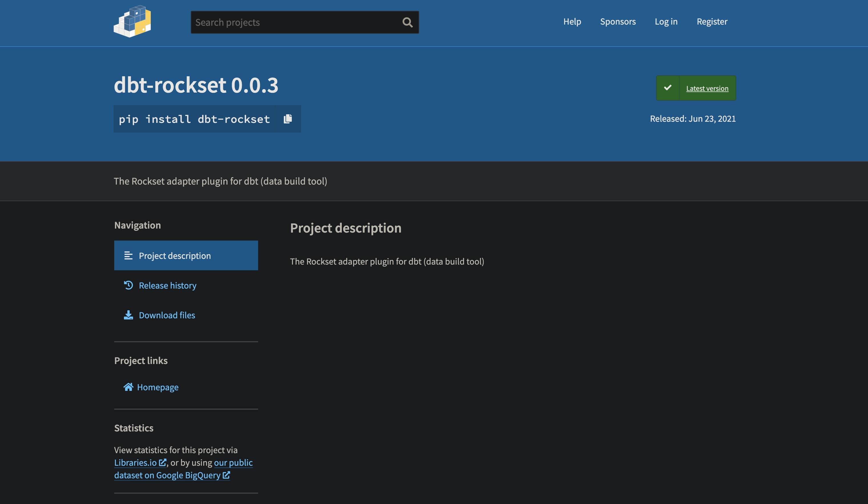Viewport: 868px width, 504px height.
Task: Select the Project description navigation item
Action: tap(186, 255)
